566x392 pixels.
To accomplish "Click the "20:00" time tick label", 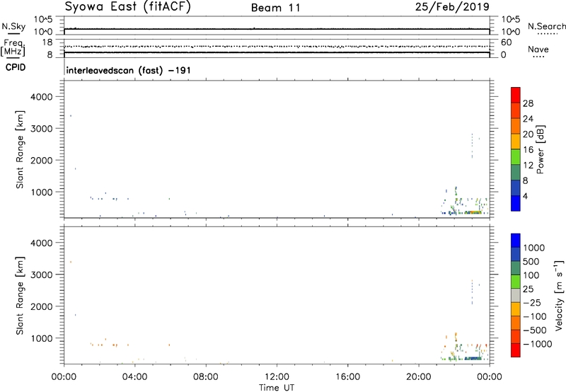I will click(418, 377).
